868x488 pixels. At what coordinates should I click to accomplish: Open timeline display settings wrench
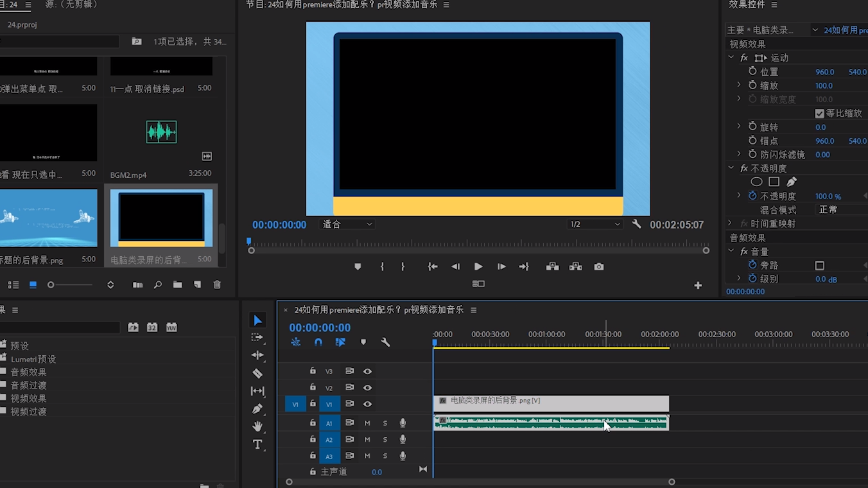point(385,342)
